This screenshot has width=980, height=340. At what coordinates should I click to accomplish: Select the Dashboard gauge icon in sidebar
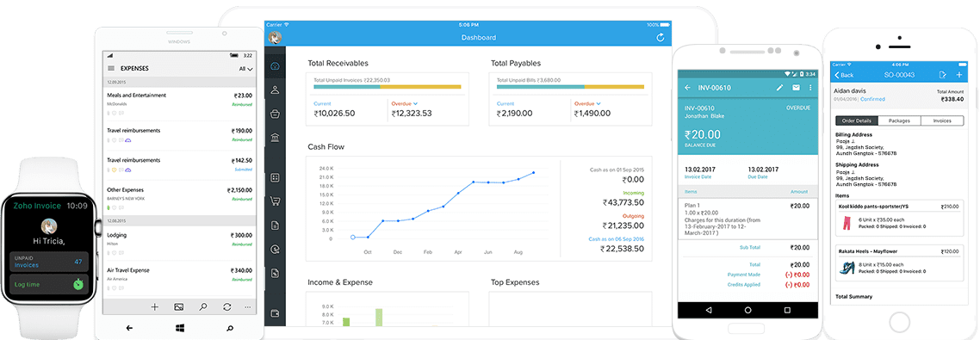click(275, 67)
